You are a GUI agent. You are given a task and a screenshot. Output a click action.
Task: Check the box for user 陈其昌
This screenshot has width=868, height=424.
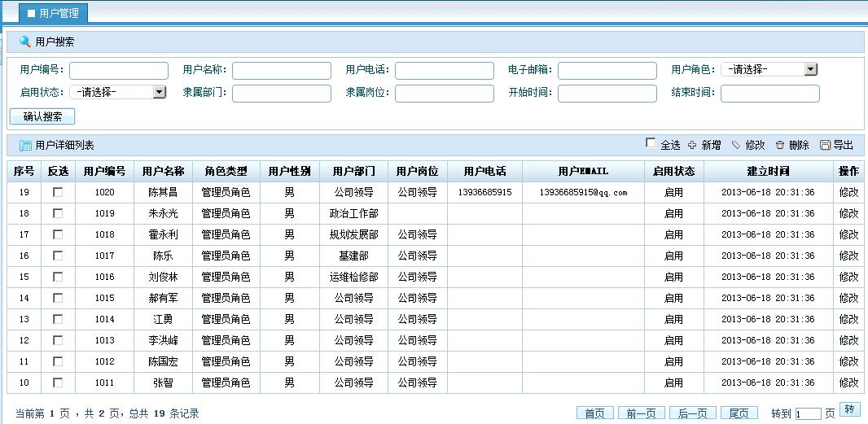(x=58, y=192)
